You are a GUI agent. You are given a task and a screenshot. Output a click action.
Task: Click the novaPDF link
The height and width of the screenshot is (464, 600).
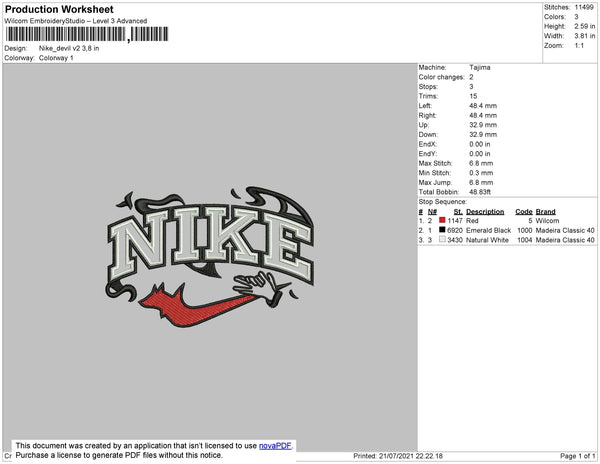tap(275, 446)
